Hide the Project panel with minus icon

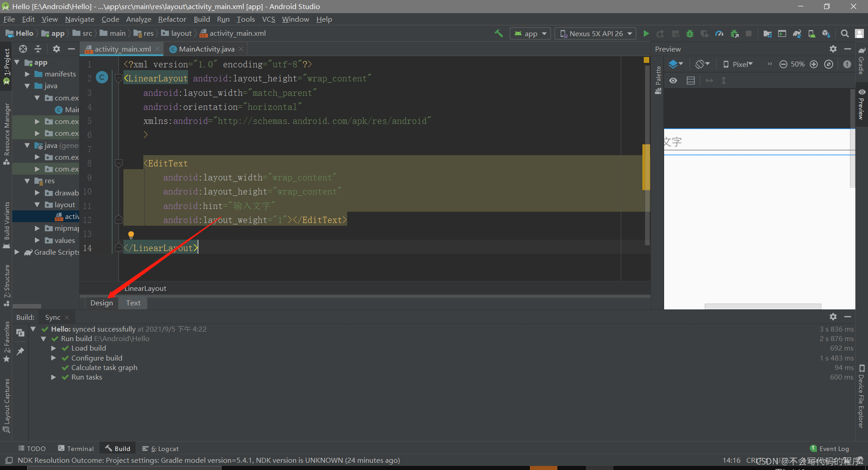point(71,49)
